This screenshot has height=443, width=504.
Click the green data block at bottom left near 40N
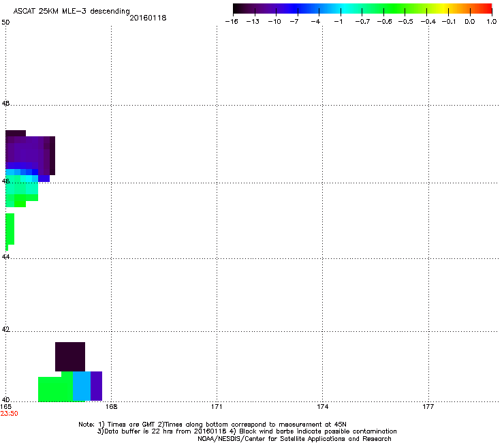(55, 388)
